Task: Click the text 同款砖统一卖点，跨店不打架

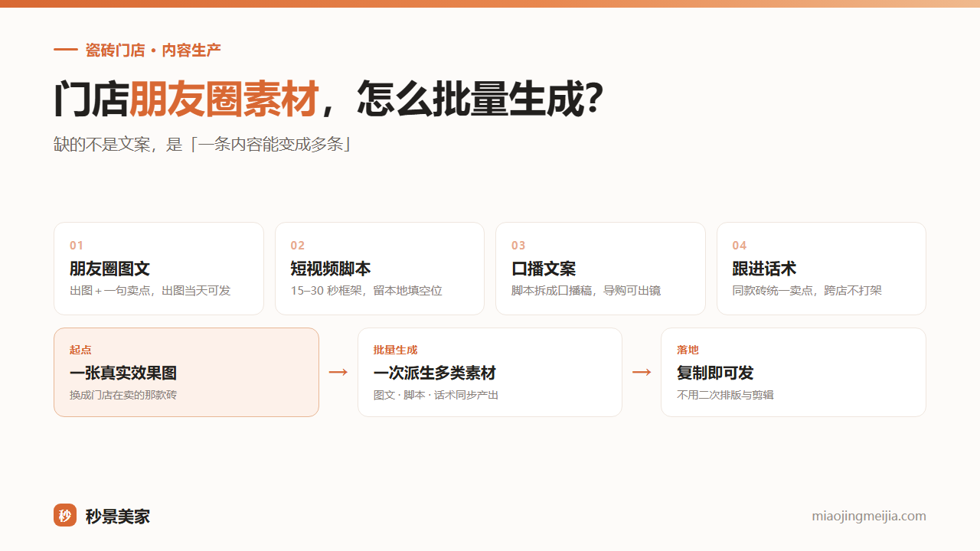Action: 807,291
